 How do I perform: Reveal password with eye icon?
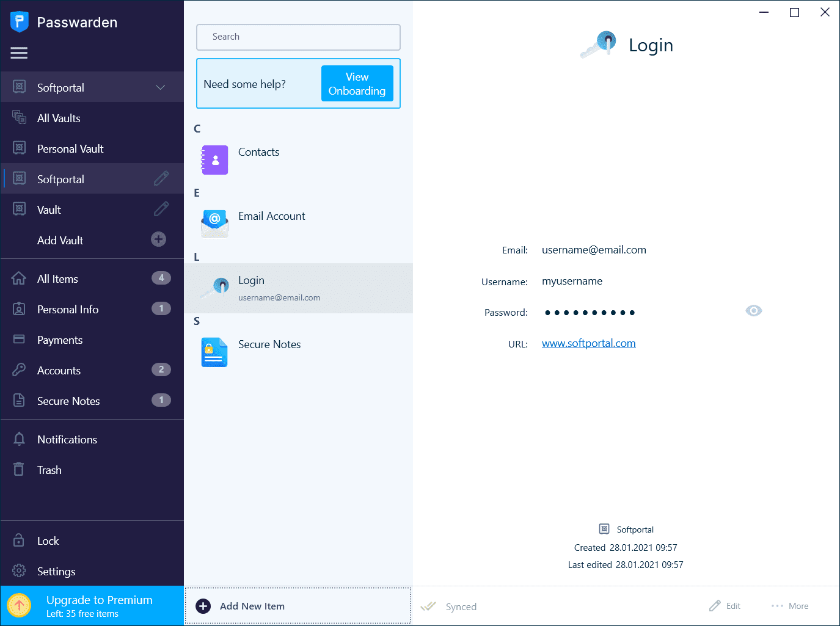tap(754, 311)
